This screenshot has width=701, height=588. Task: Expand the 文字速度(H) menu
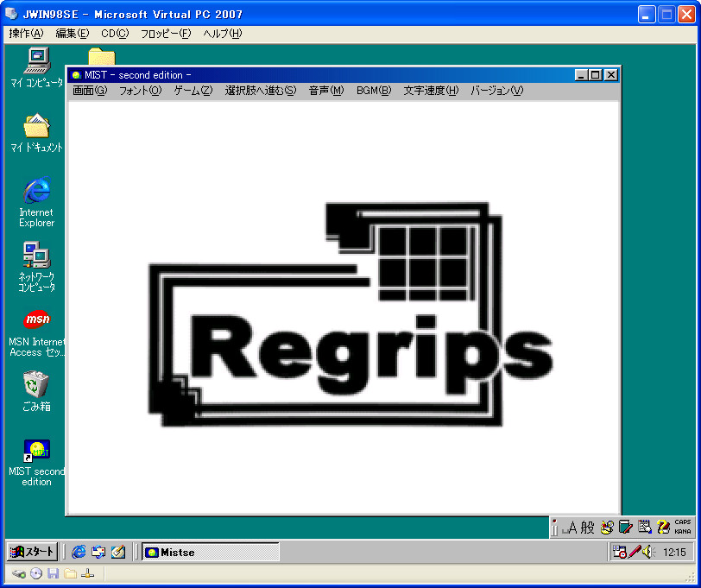pyautogui.click(x=431, y=91)
